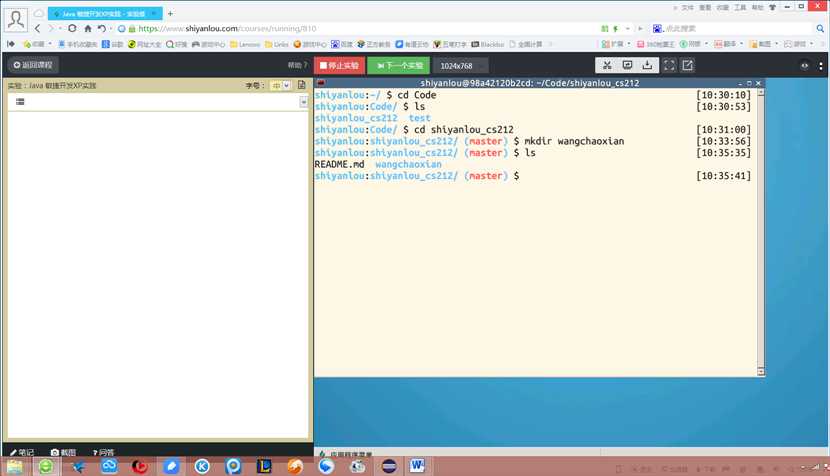Click the timestamp [10:35:41] in terminal

point(723,176)
